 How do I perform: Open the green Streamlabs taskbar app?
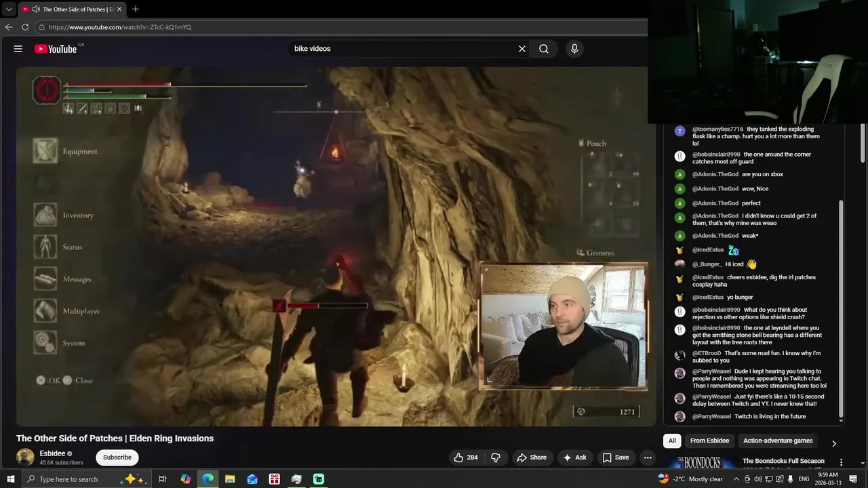point(319,479)
